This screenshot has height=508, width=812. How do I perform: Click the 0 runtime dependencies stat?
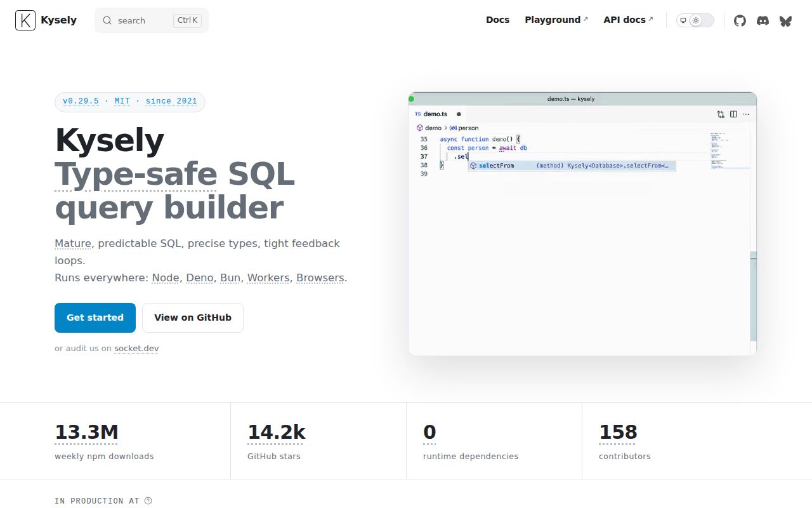[429, 432]
